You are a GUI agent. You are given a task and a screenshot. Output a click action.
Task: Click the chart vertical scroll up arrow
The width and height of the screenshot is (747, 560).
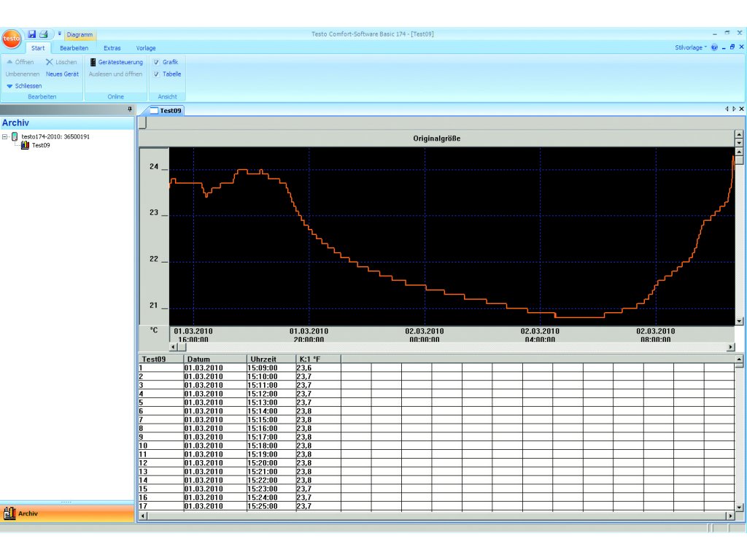click(739, 152)
